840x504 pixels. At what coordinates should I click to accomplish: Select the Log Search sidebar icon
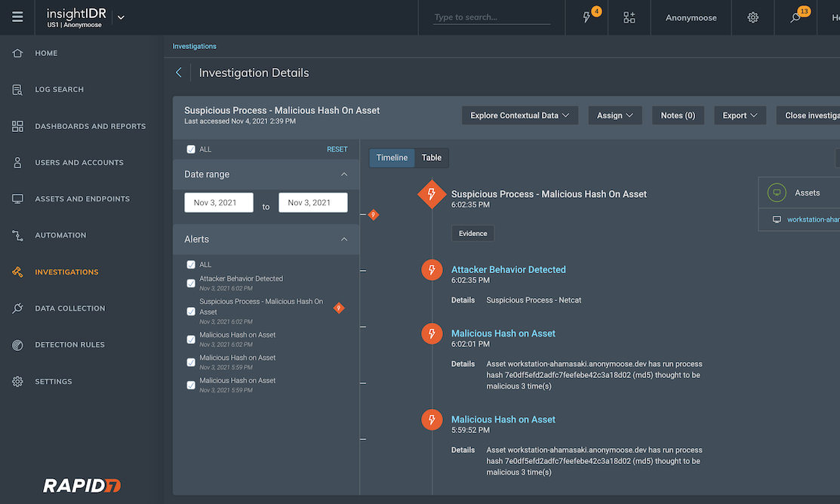pyautogui.click(x=17, y=88)
